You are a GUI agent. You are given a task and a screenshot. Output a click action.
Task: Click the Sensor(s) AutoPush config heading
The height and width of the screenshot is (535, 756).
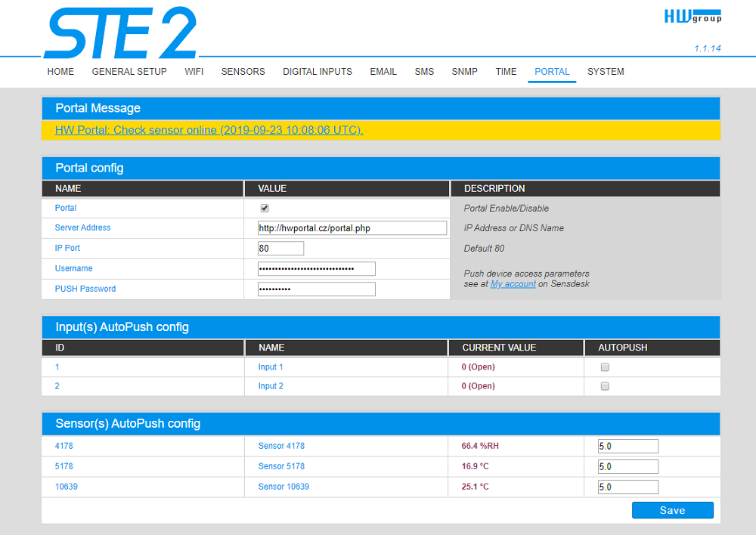(x=128, y=424)
